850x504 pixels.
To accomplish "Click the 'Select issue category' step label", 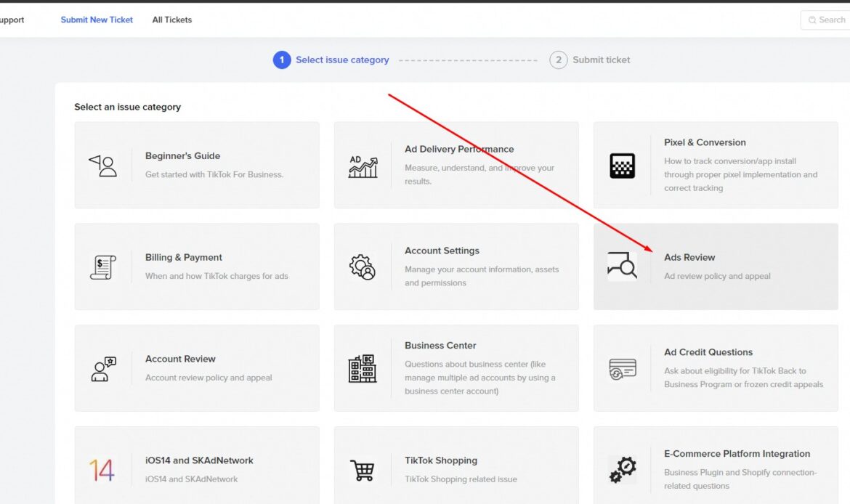I will tap(342, 60).
